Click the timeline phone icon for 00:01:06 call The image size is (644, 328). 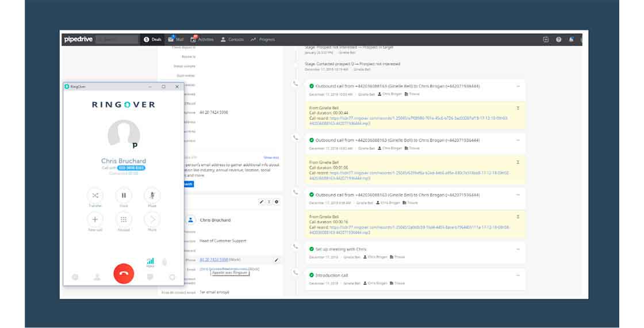(296, 138)
